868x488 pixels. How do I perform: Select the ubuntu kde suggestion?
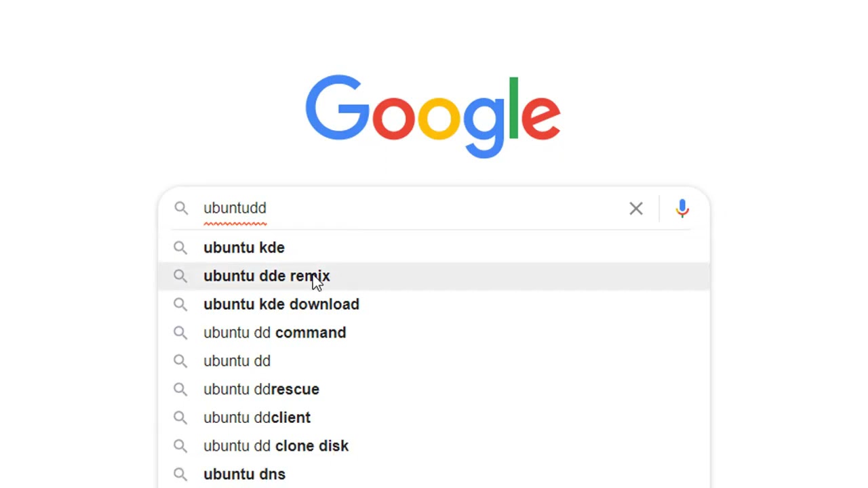(434, 247)
